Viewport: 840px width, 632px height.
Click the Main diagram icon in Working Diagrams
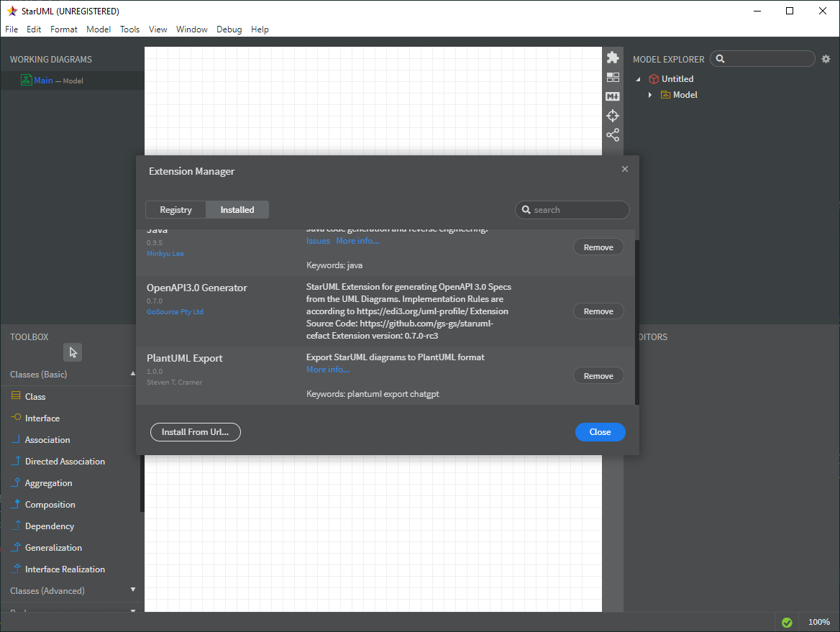point(26,81)
